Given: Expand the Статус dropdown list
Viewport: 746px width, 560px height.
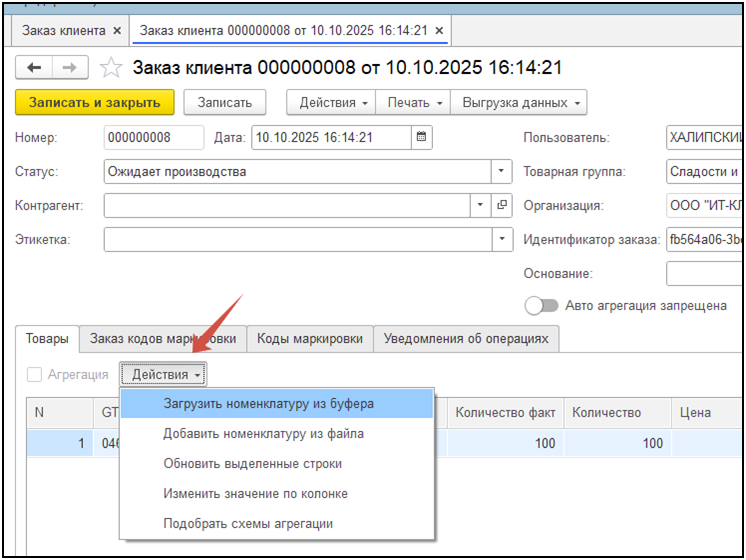Looking at the screenshot, I should coord(501,171).
